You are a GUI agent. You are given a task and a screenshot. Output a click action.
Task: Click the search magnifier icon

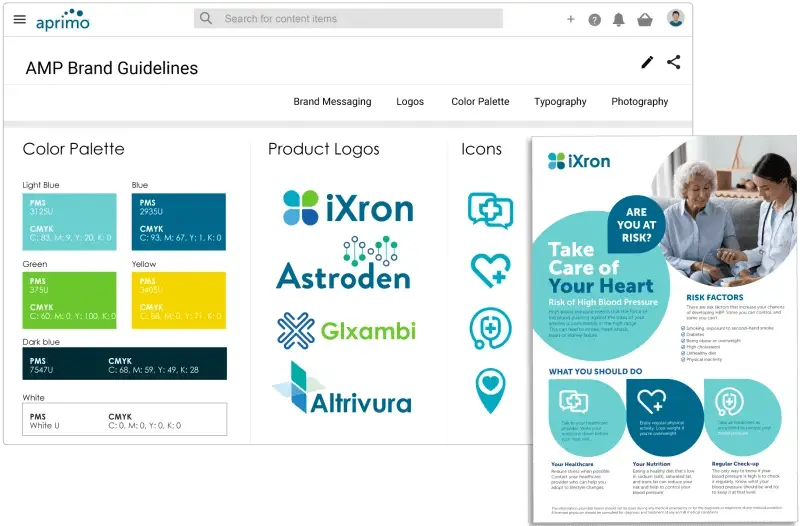click(x=206, y=18)
